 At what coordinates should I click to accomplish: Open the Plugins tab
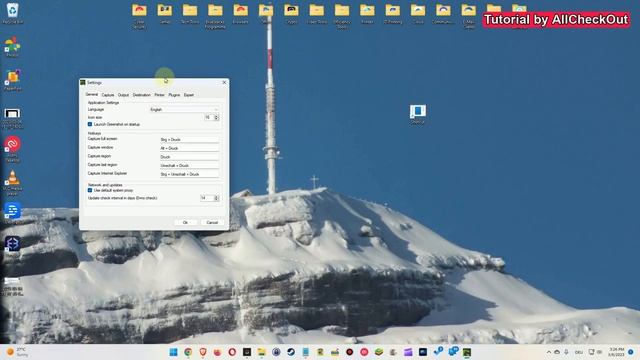174,95
